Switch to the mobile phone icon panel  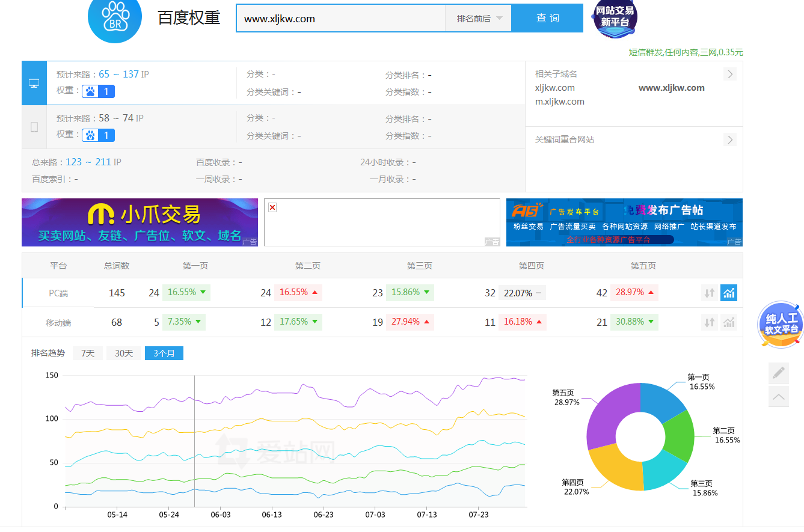pos(34,127)
